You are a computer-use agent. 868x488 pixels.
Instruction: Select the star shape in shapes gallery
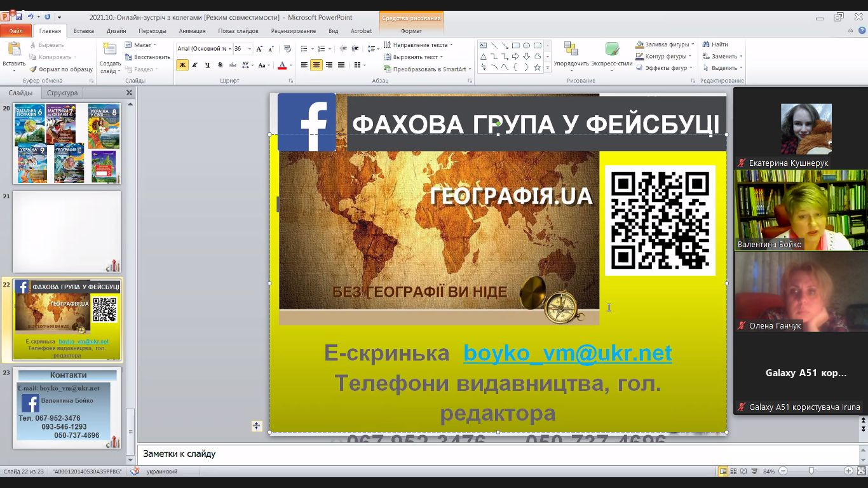click(x=538, y=67)
